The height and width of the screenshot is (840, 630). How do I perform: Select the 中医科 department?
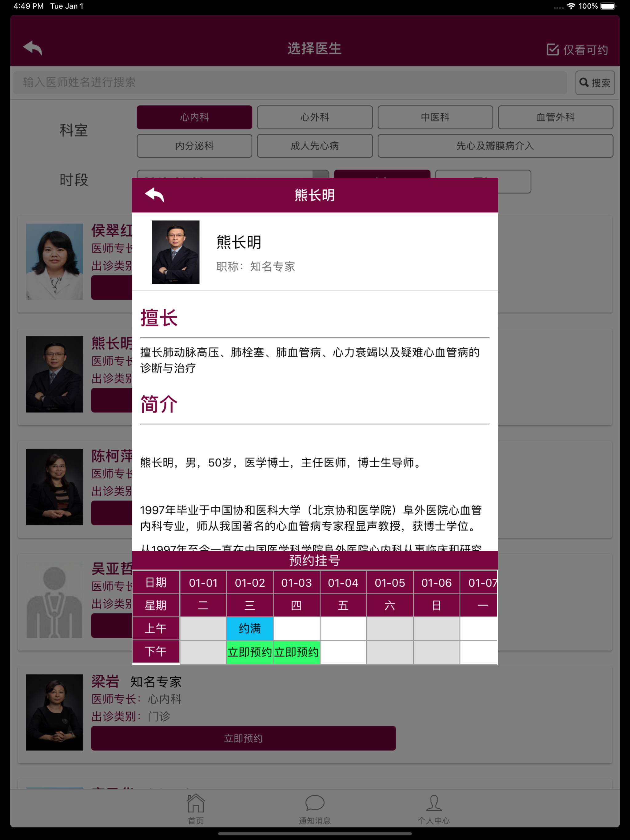[435, 117]
